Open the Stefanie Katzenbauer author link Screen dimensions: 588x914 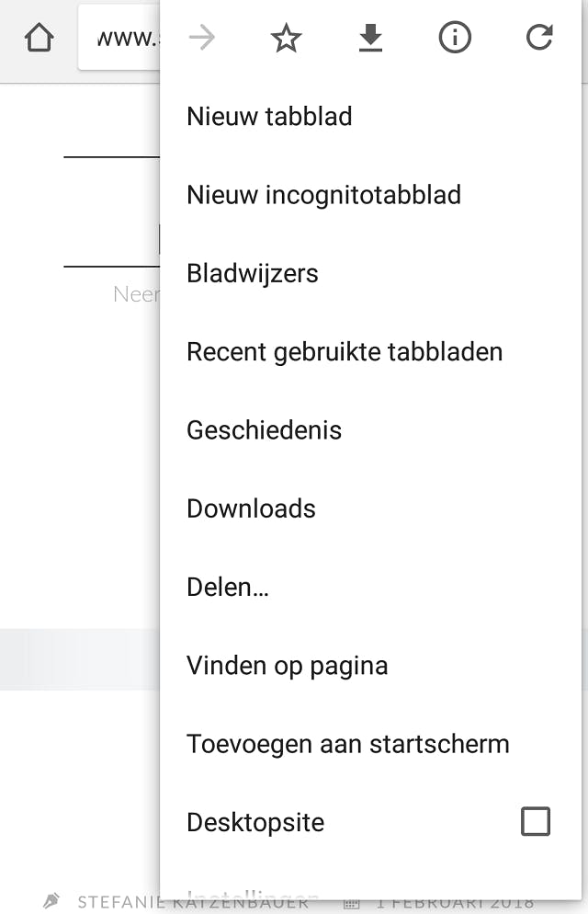tap(119, 902)
